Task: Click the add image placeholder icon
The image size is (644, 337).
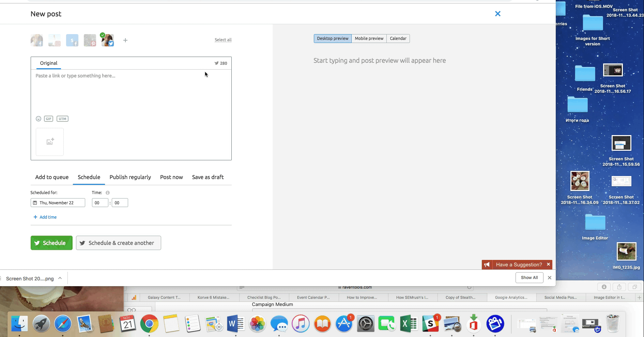Action: click(50, 142)
